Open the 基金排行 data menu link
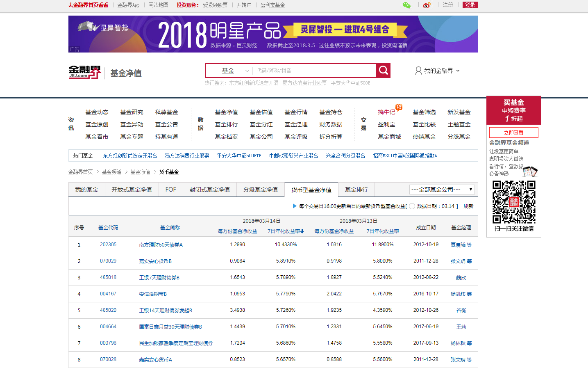 click(x=226, y=124)
